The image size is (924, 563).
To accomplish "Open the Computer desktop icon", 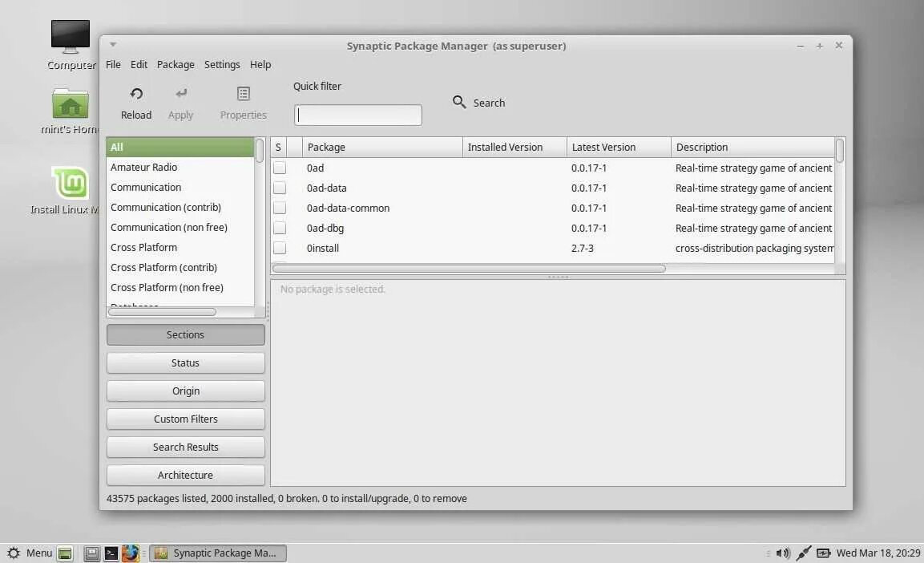I will click(71, 37).
